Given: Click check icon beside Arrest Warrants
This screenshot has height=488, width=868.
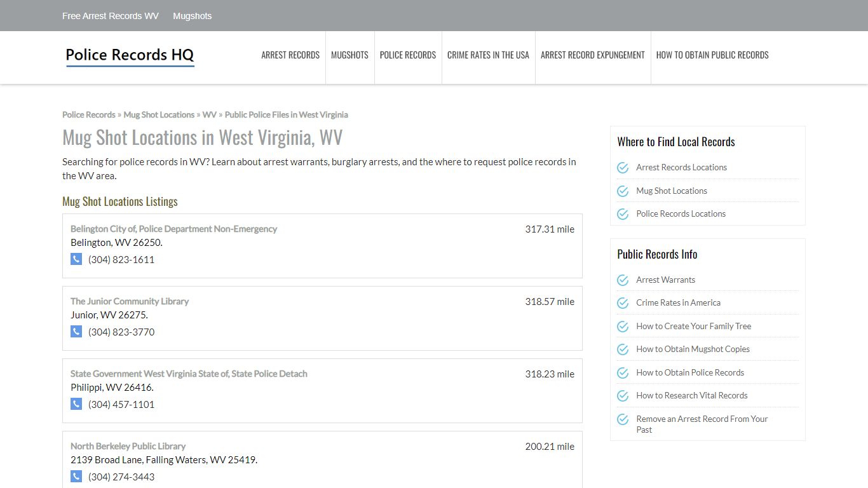Looking at the screenshot, I should (x=623, y=280).
